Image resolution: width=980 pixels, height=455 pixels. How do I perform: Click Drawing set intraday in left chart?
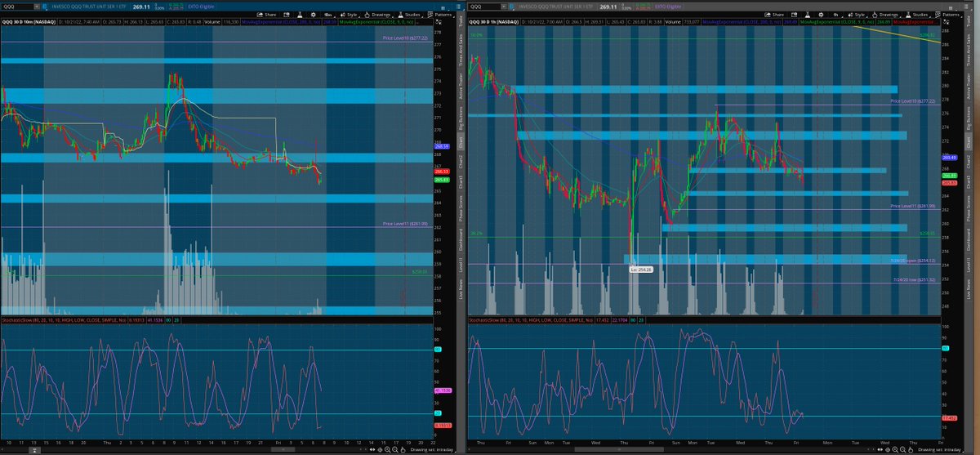tap(433, 449)
